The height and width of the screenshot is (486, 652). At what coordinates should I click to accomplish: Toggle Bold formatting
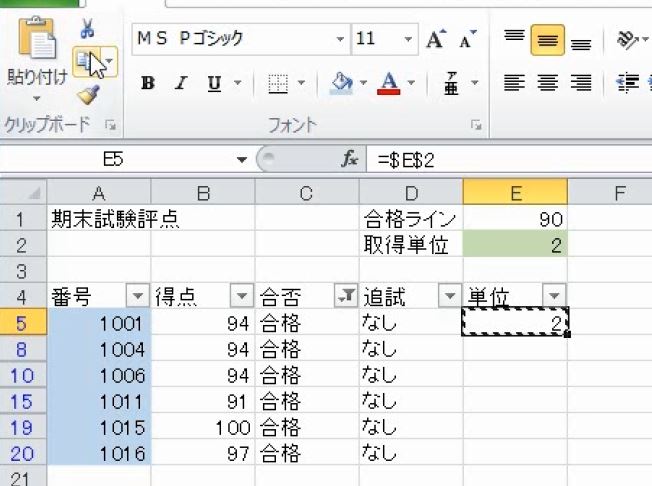tap(148, 83)
